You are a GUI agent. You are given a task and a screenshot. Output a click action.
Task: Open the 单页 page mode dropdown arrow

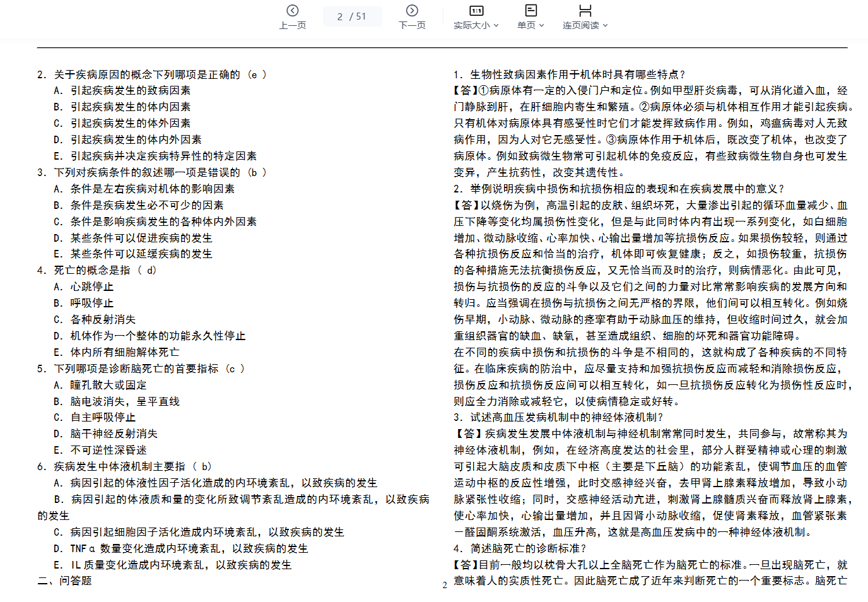(x=541, y=26)
